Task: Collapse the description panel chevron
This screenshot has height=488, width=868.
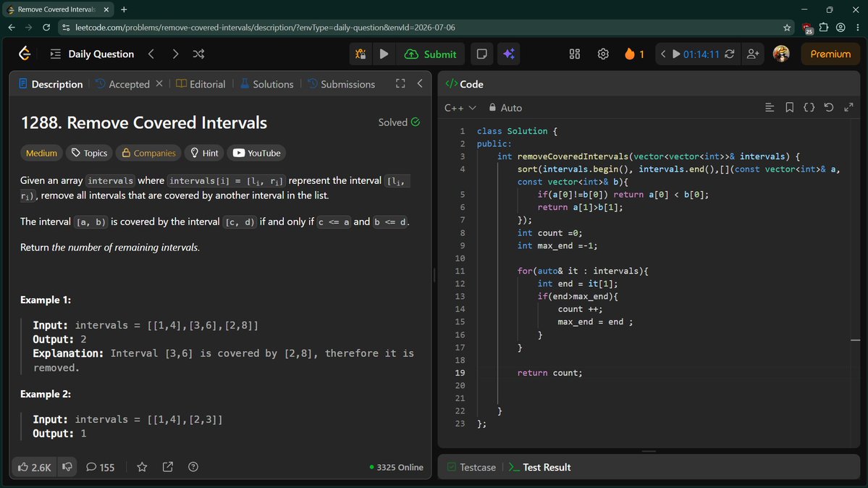Action: 420,84
